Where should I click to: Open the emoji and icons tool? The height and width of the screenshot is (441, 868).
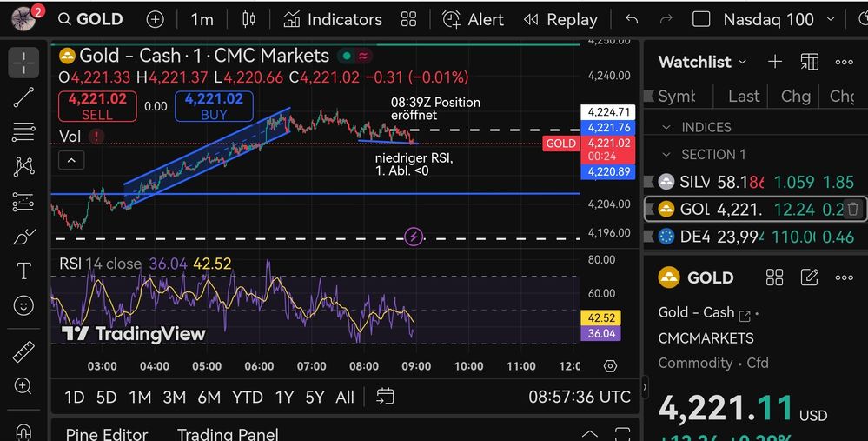coord(23,306)
